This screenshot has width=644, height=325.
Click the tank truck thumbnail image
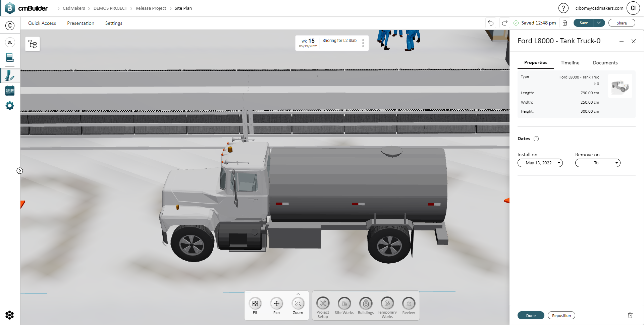[x=620, y=86]
